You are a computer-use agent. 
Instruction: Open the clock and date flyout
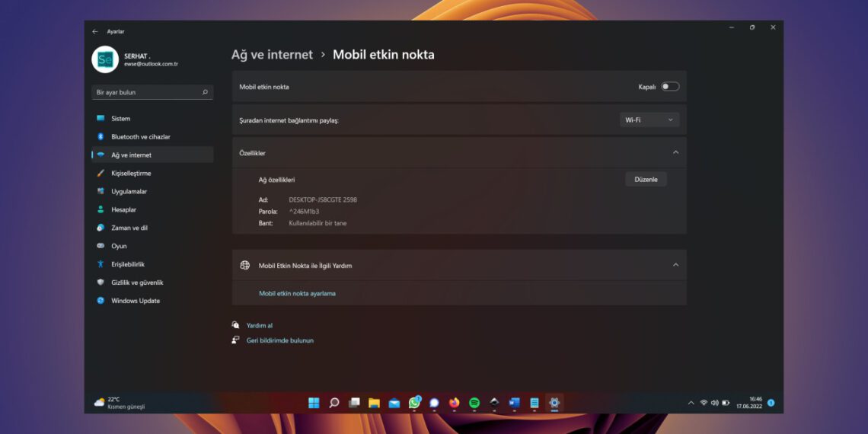click(x=749, y=403)
